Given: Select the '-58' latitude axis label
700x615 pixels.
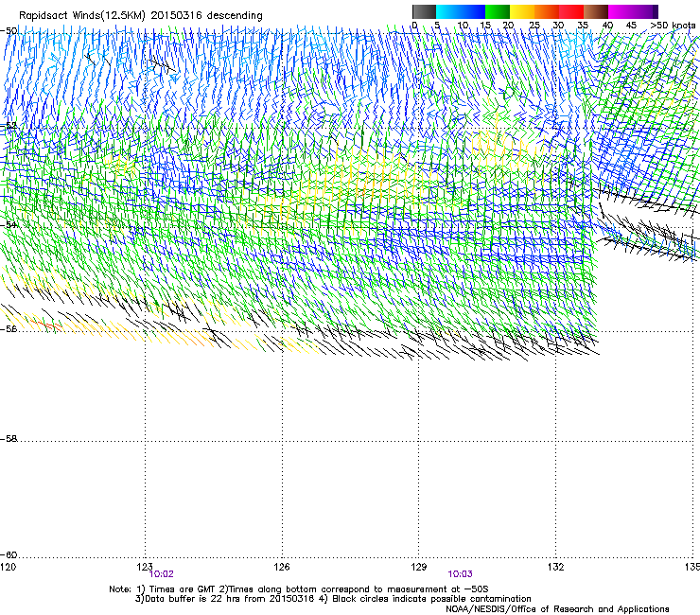Looking at the screenshot, I should [x=9, y=439].
